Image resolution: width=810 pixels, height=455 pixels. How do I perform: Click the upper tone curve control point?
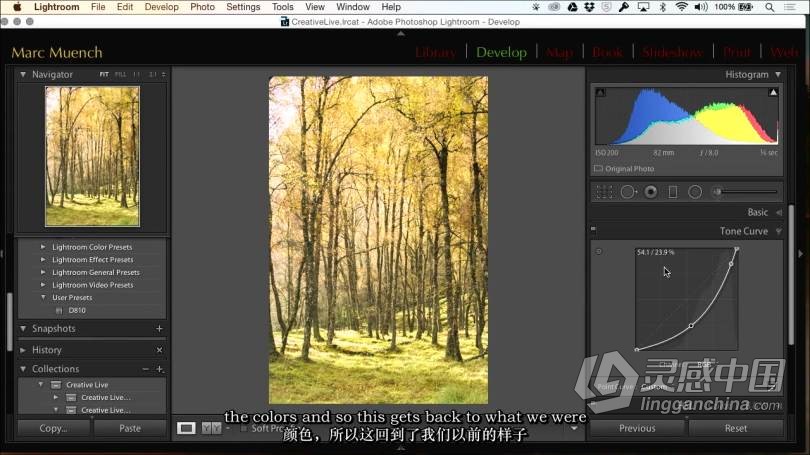pyautogui.click(x=731, y=264)
